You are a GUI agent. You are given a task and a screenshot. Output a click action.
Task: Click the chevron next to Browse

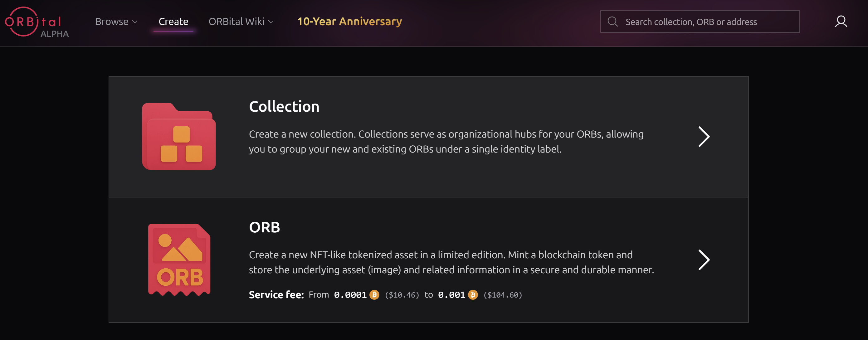pyautogui.click(x=135, y=22)
